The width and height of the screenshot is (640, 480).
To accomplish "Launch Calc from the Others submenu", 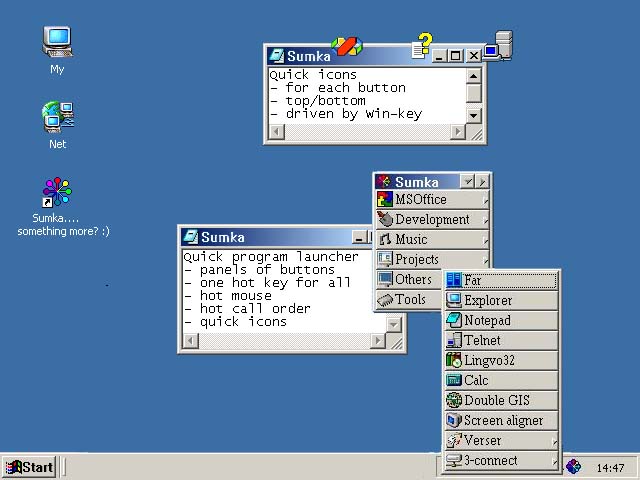I will coord(502,380).
